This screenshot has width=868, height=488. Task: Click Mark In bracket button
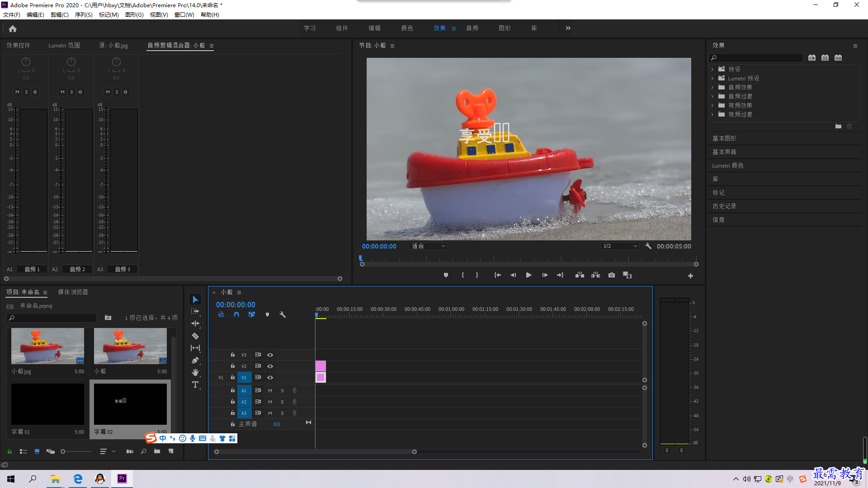(462, 275)
